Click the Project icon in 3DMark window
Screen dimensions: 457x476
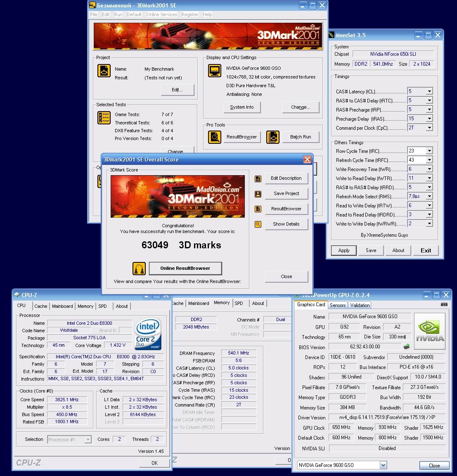click(x=104, y=71)
